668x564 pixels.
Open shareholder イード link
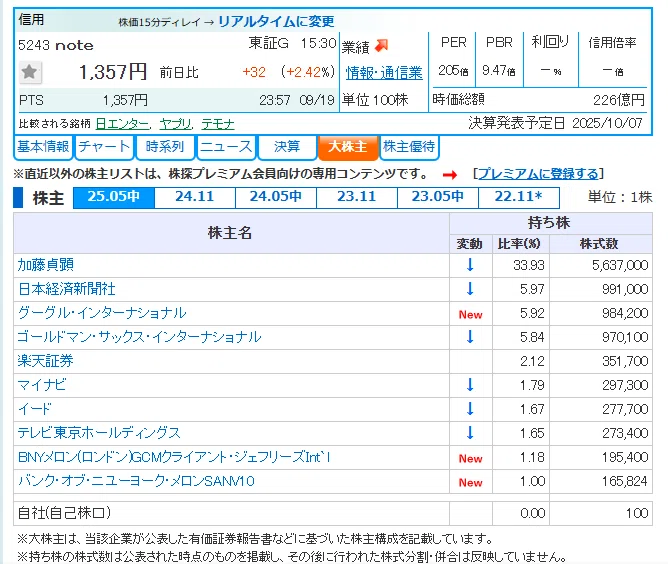tap(35, 409)
